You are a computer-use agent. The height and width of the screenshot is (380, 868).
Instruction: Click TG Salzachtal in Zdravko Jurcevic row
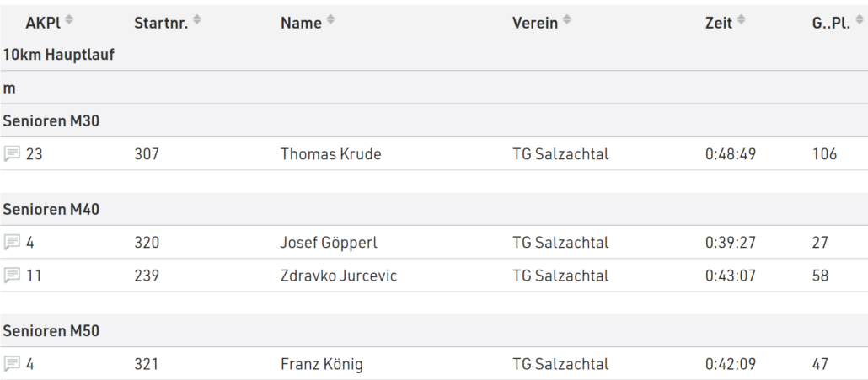click(x=560, y=276)
